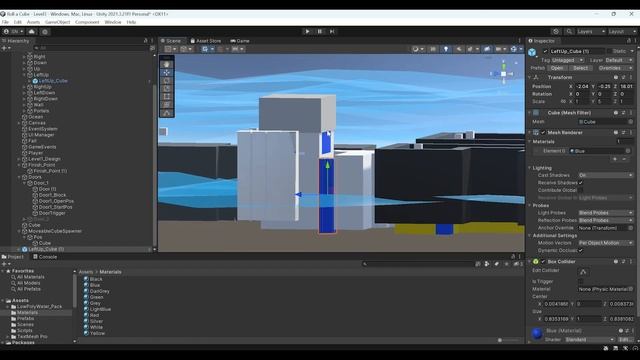This screenshot has height=360, width=640.
Task: Click the GameObject cube icon in Inspector
Action: [x=532, y=52]
